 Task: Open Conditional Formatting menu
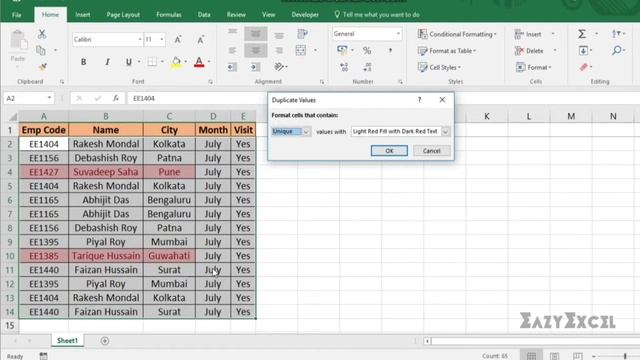457,34
